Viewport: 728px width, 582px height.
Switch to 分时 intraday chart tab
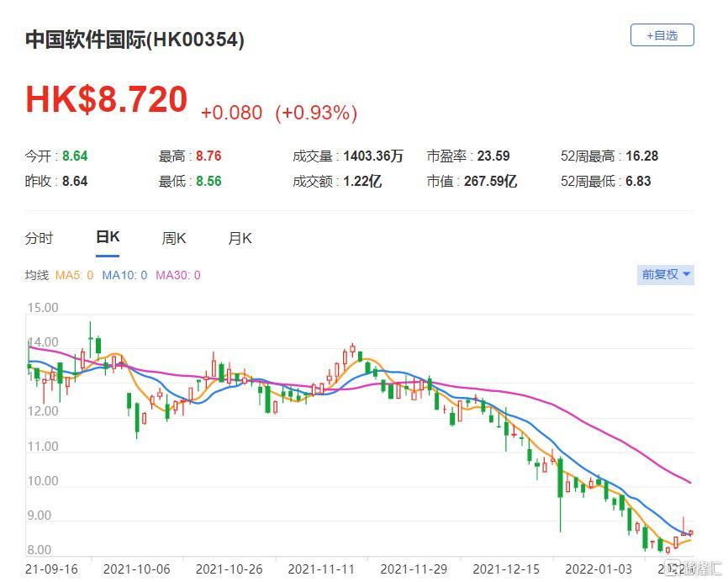pyautogui.click(x=39, y=238)
